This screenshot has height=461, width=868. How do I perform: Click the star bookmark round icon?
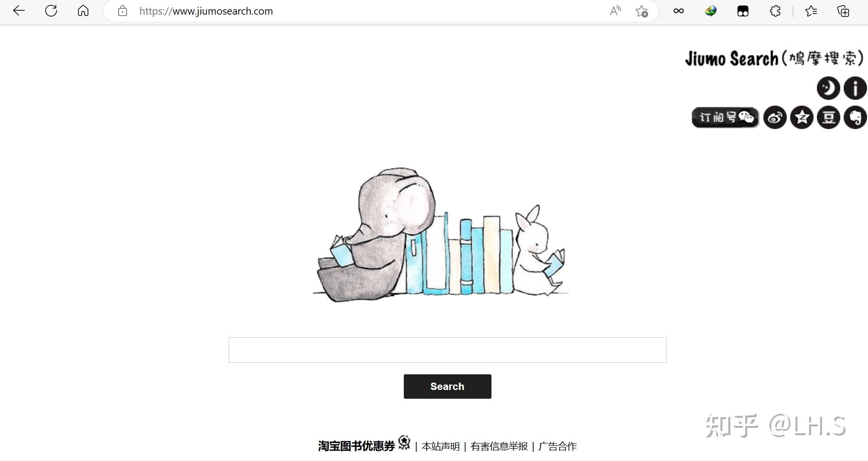[802, 117]
